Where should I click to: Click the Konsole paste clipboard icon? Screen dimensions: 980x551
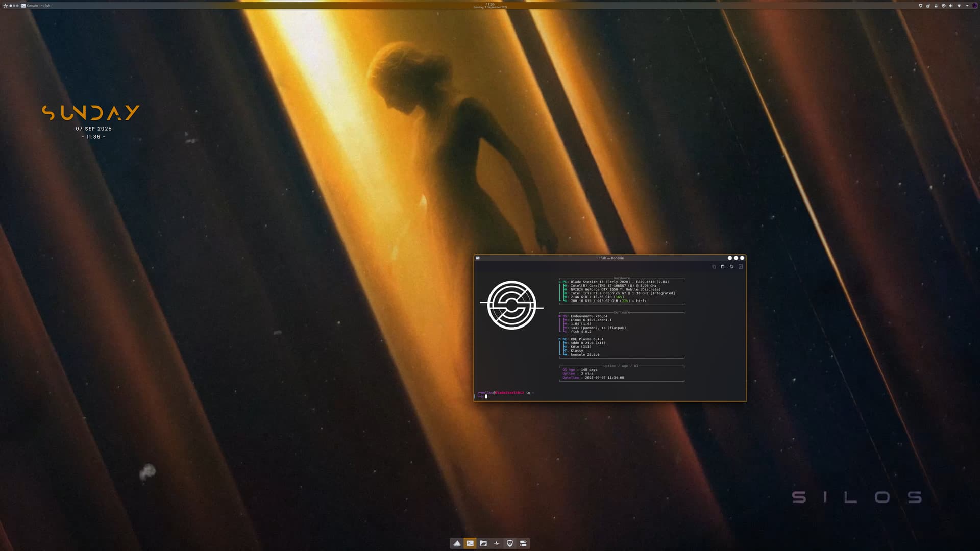point(723,266)
